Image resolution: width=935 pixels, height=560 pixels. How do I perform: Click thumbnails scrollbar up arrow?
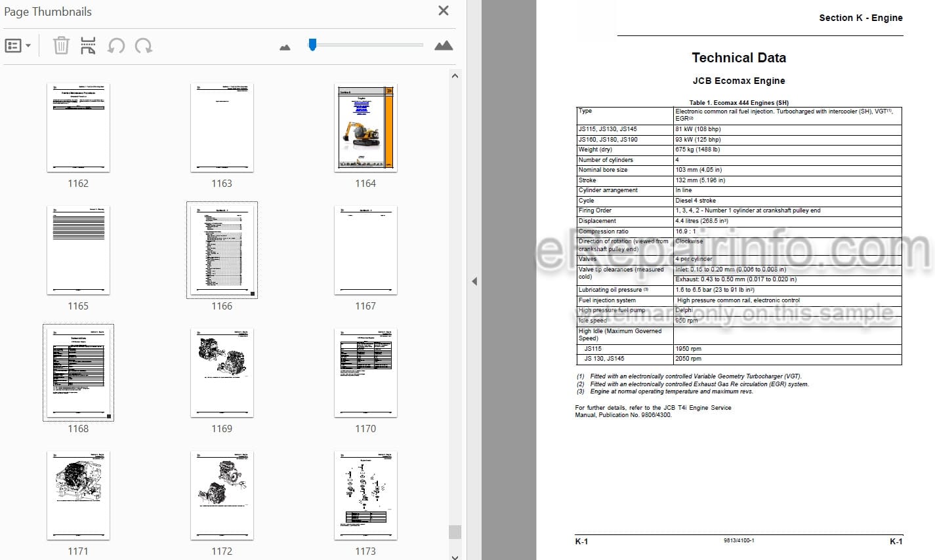tap(455, 75)
